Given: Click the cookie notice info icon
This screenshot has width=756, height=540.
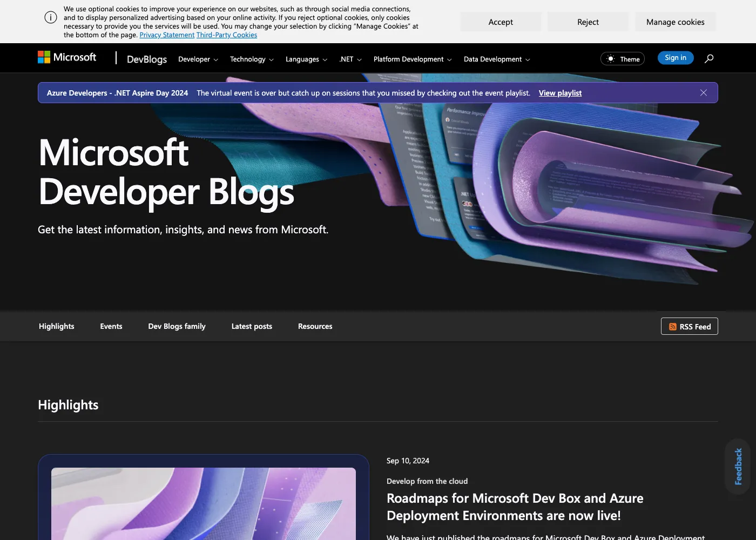Looking at the screenshot, I should click(x=51, y=17).
